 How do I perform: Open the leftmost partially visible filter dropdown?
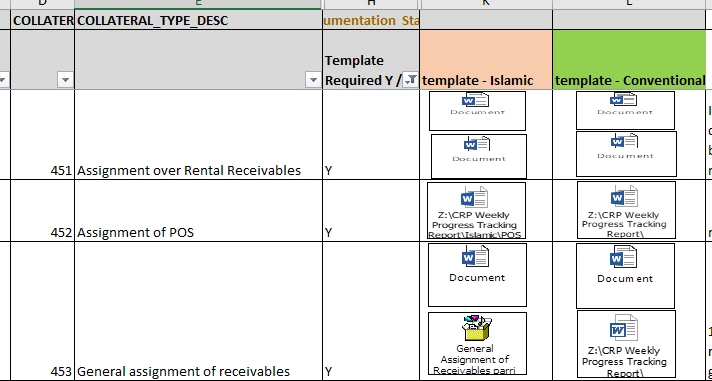click(3, 80)
